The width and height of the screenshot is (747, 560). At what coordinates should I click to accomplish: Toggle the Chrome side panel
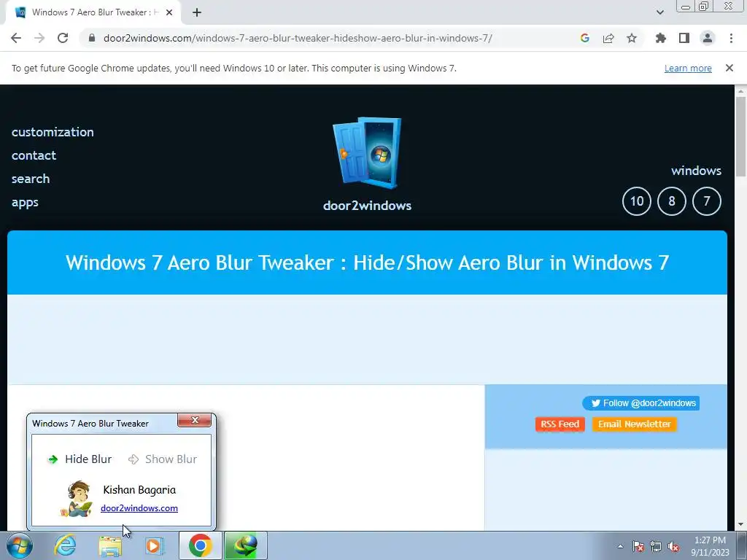[684, 38]
